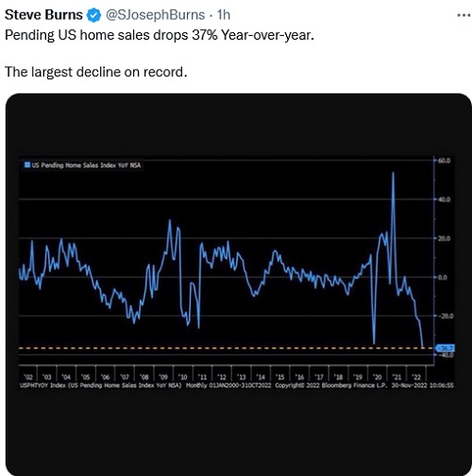
Task: Select the '02 year marker on x-axis
Action: [x=28, y=377]
